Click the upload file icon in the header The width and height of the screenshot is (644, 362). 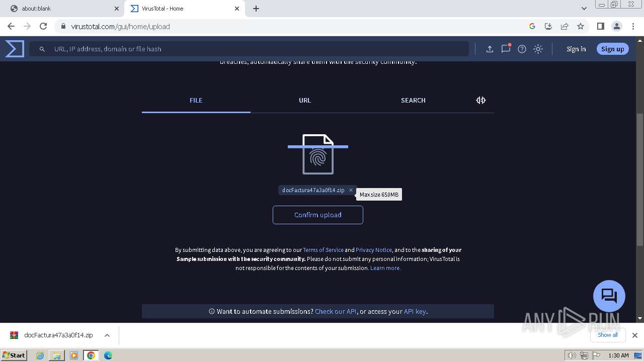click(490, 49)
